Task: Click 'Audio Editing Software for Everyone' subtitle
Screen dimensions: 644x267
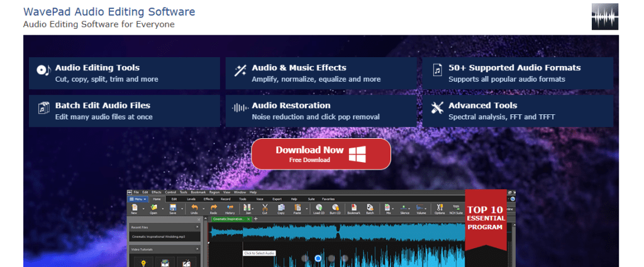Action: (99, 25)
